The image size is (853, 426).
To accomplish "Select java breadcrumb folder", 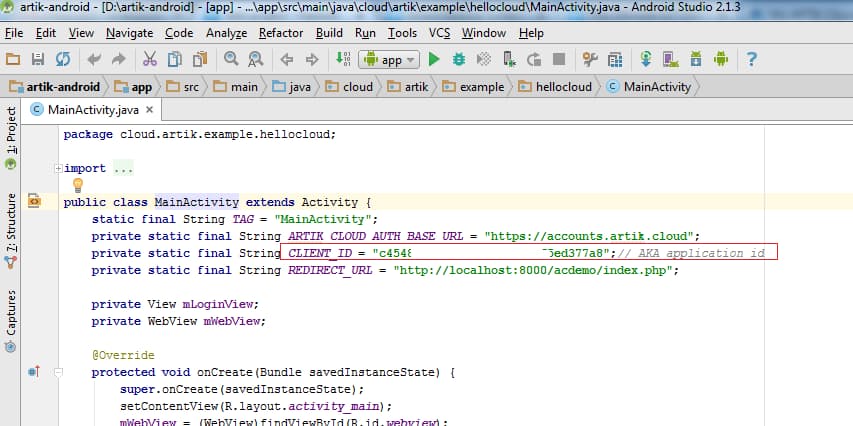I will coord(292,87).
